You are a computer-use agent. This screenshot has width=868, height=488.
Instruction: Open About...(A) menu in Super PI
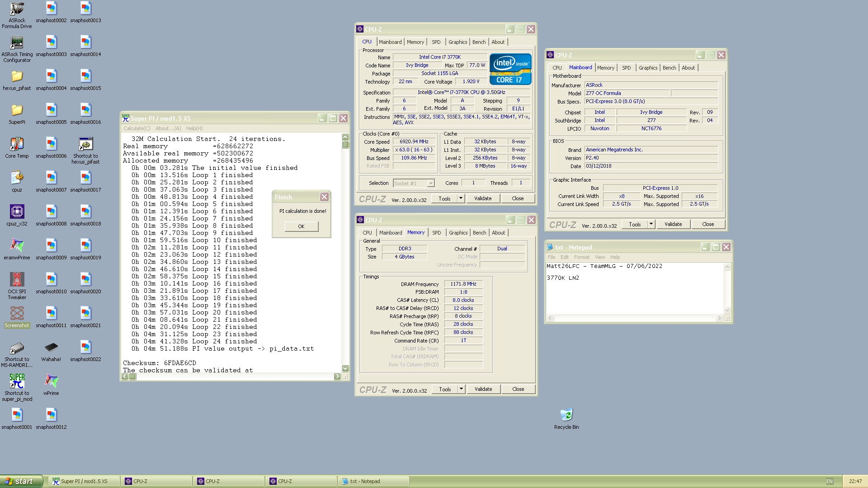168,128
